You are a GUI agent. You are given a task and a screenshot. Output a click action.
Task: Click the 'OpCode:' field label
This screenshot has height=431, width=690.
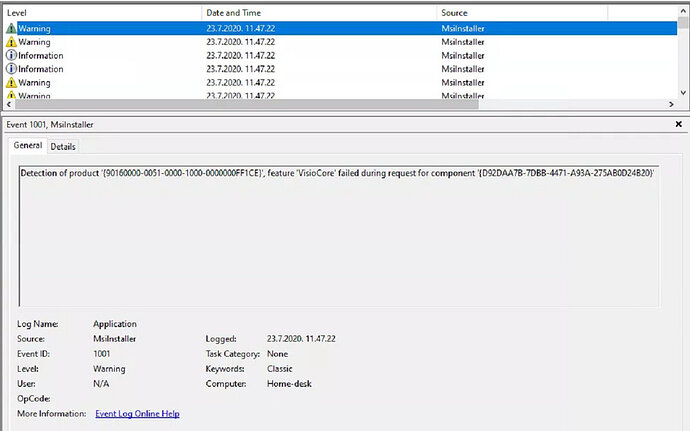pyautogui.click(x=33, y=399)
